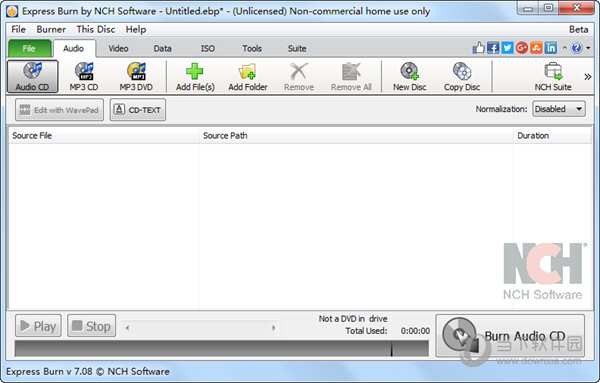Show more toolbar items via double chevron
Viewport: 600px width, 383px height.
[x=588, y=77]
